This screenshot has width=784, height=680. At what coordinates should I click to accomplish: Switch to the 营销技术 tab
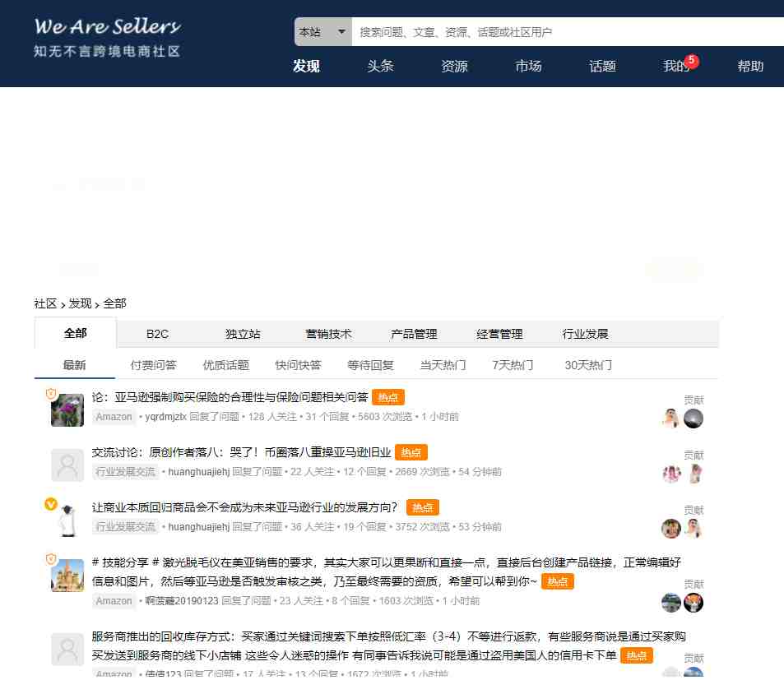click(x=328, y=334)
